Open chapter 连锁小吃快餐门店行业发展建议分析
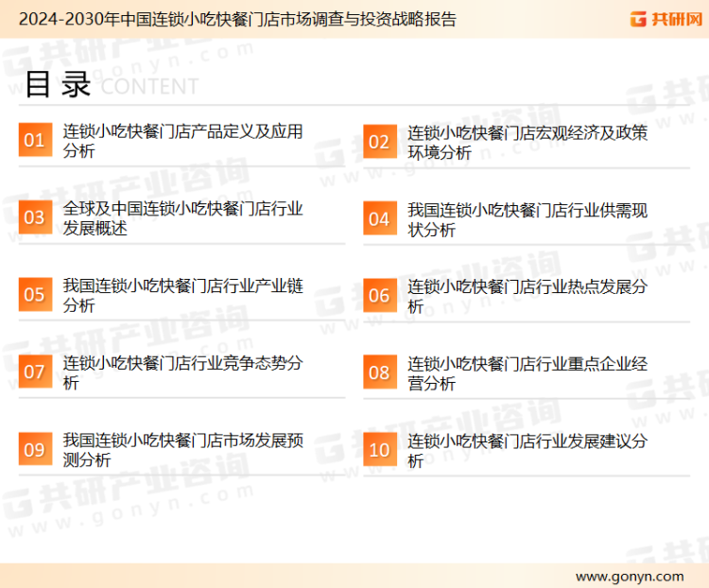 pos(527,451)
